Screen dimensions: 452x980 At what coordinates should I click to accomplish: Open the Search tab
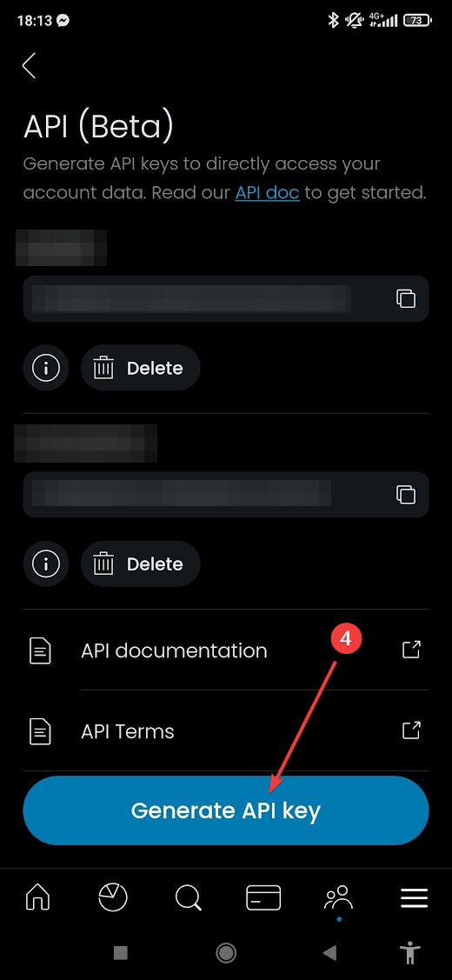point(188,898)
